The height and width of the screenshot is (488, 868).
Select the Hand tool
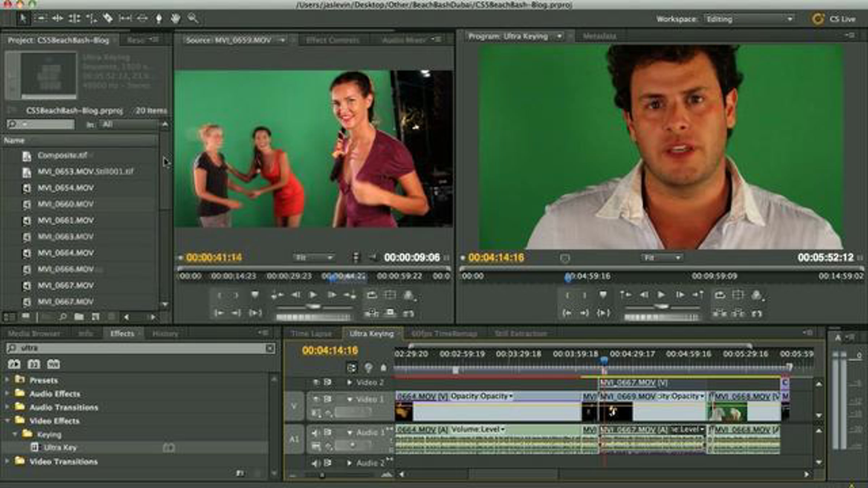(175, 18)
